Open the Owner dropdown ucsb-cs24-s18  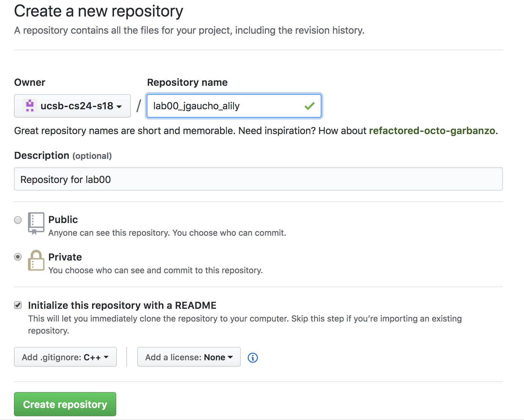tap(72, 106)
